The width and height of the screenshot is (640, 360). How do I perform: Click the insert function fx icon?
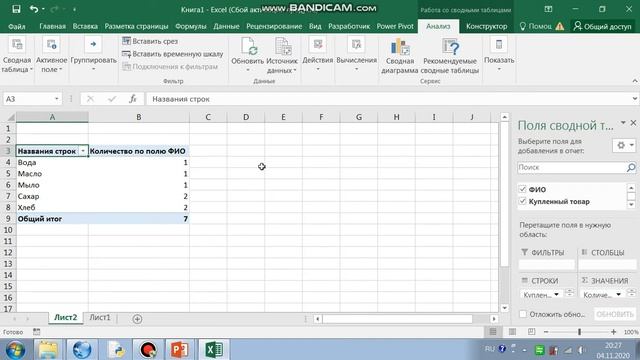(x=133, y=99)
